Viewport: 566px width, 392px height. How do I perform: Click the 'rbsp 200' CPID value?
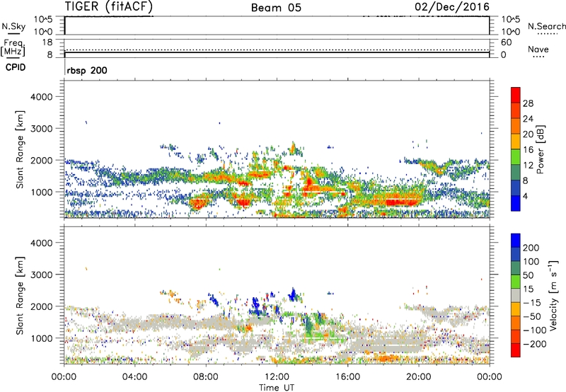click(87, 70)
